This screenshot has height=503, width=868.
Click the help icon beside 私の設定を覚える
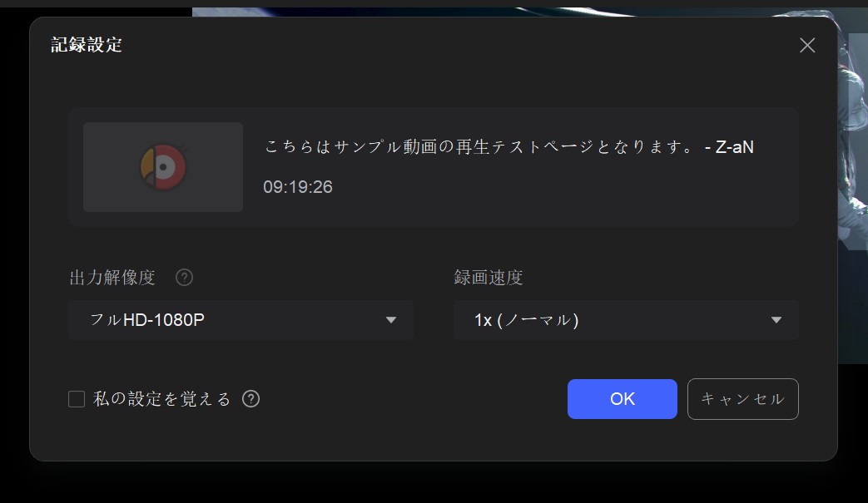(250, 398)
